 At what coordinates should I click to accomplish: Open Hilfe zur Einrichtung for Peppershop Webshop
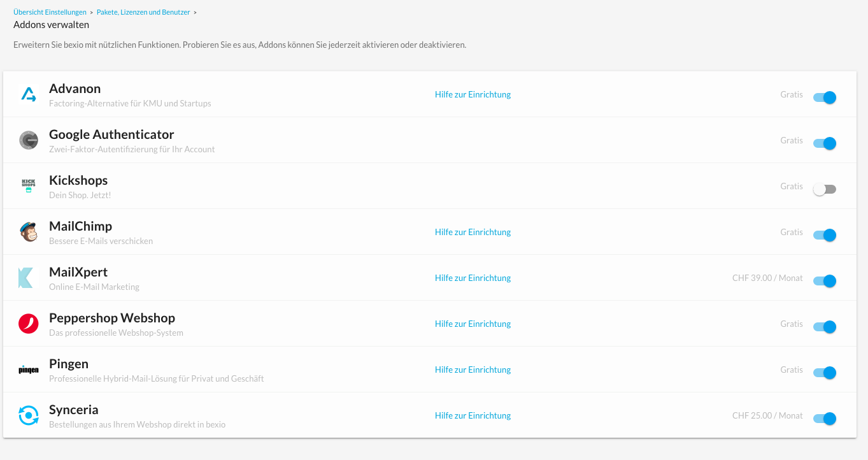[x=473, y=324]
